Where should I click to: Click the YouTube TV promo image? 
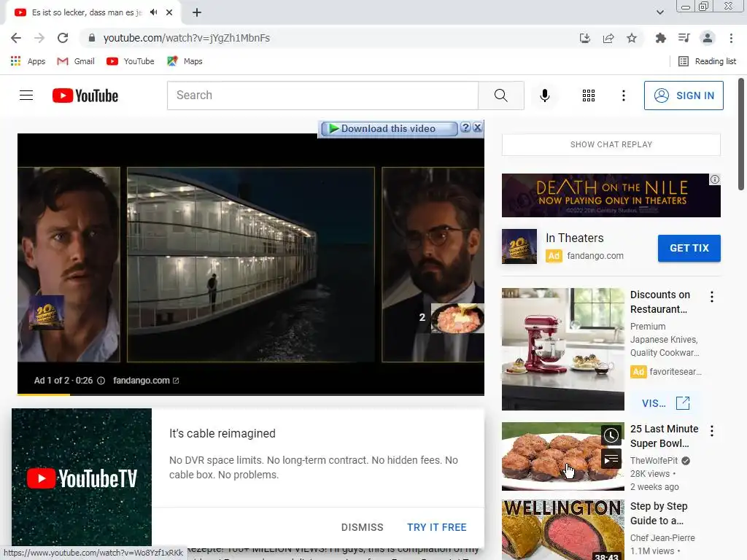[82, 478]
